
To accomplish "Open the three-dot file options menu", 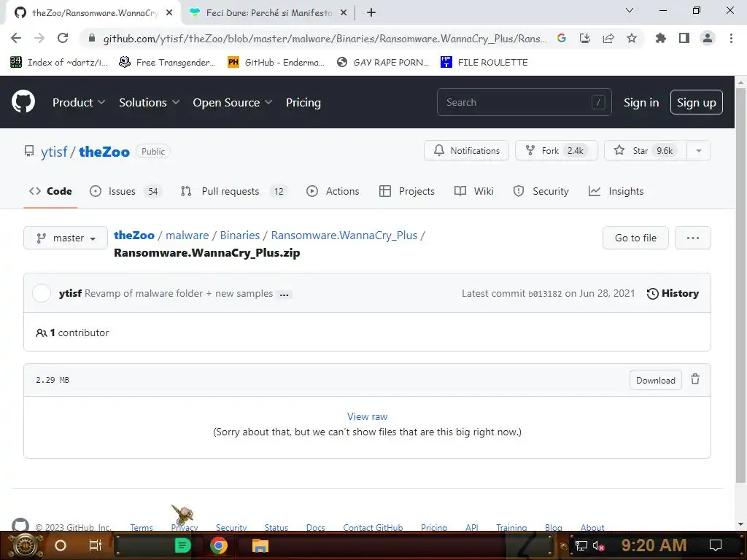I will point(693,238).
